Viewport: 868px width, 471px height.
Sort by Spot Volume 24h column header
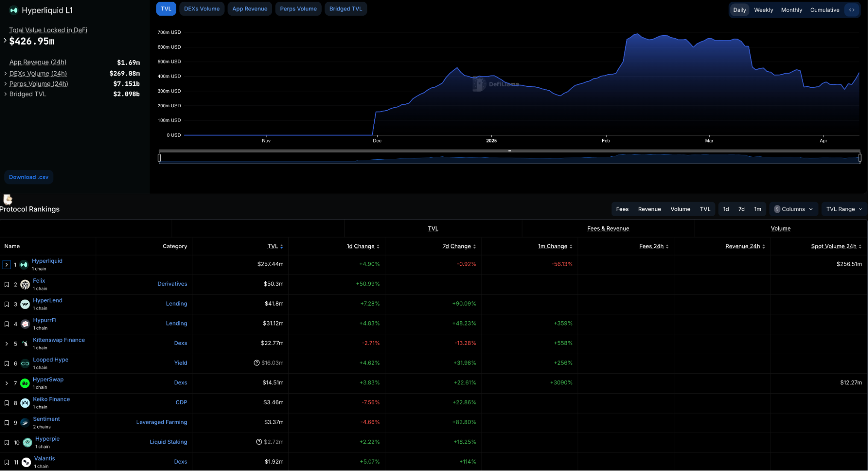tap(833, 247)
